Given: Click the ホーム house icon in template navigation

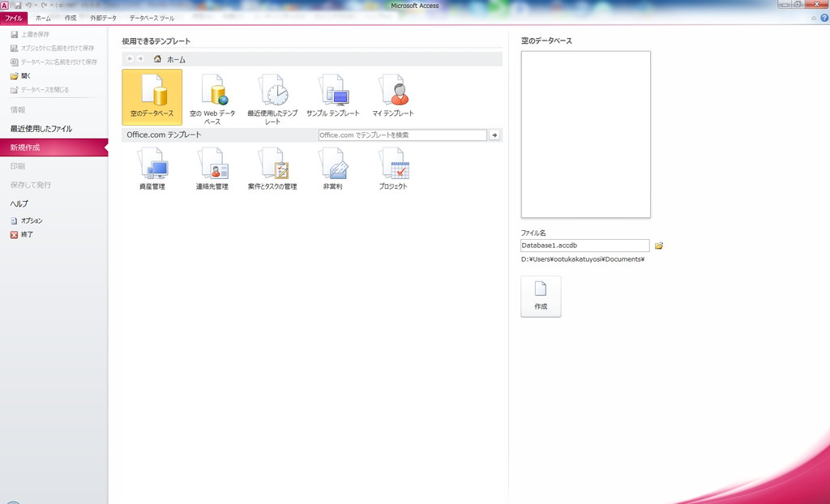Looking at the screenshot, I should click(157, 59).
